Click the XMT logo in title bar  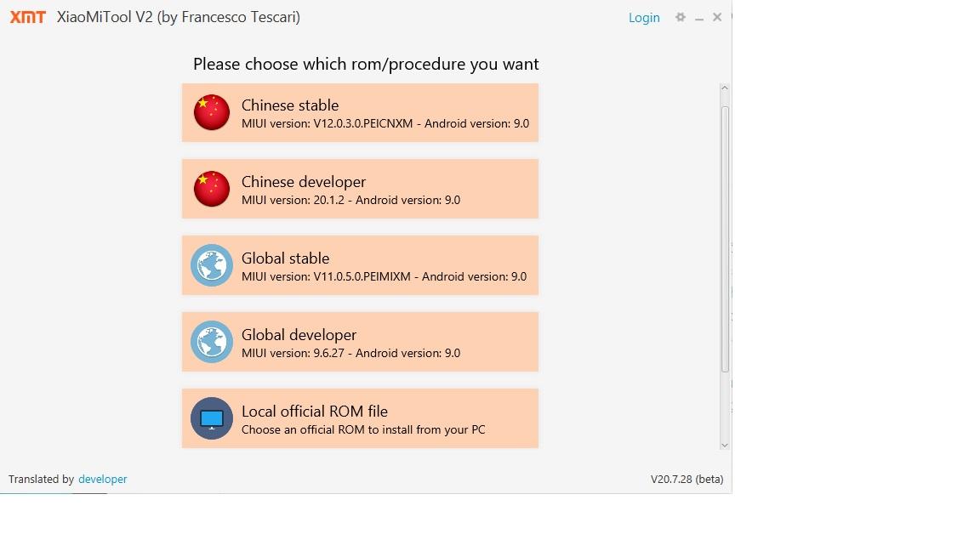tap(28, 17)
